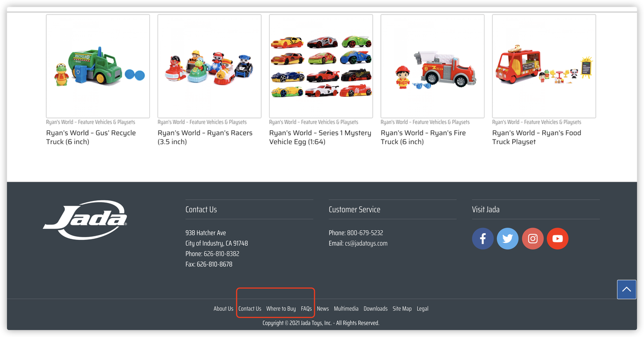View Gus' Recycle Truck product image
Viewport: 644px width, 337px height.
click(x=98, y=66)
